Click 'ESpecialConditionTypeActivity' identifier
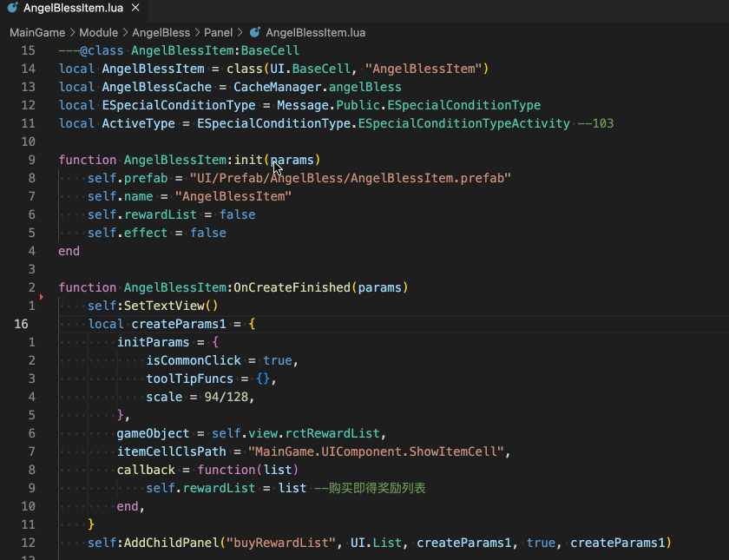The height and width of the screenshot is (560, 729). click(x=464, y=123)
